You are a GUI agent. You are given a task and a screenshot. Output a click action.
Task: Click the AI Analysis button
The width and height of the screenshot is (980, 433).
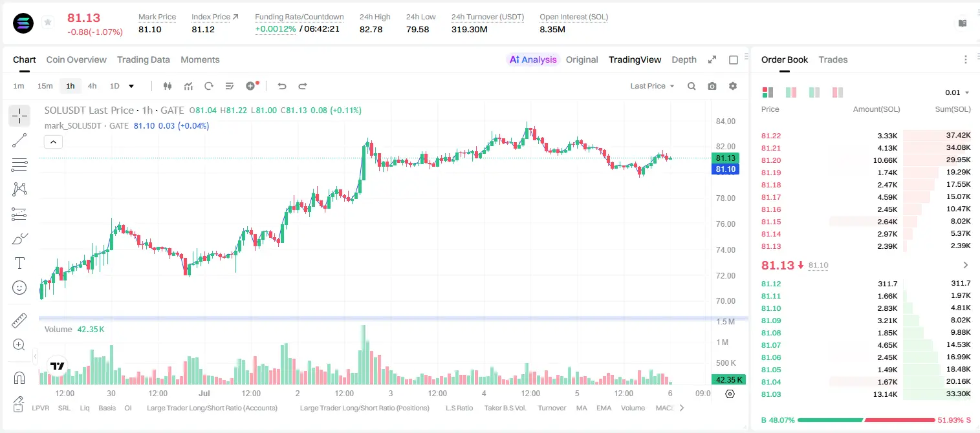coord(533,59)
